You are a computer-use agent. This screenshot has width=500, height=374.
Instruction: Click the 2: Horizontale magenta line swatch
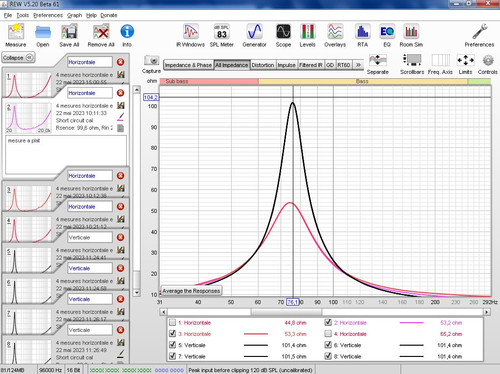point(411,323)
